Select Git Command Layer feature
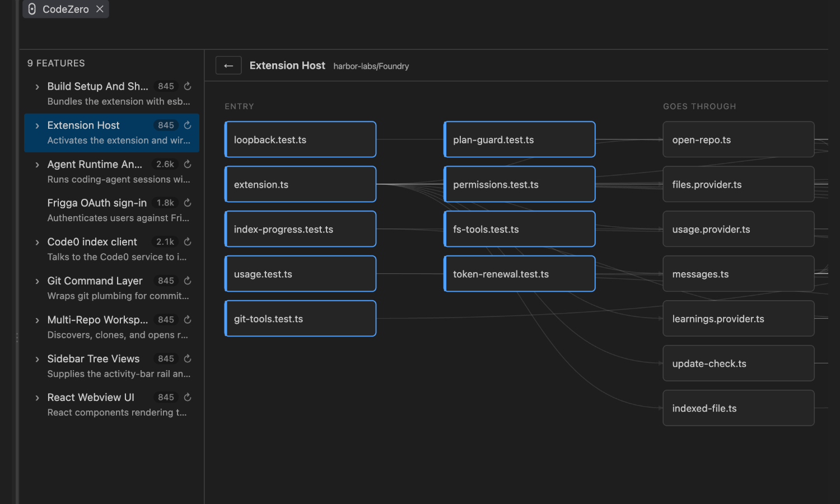 click(x=111, y=288)
